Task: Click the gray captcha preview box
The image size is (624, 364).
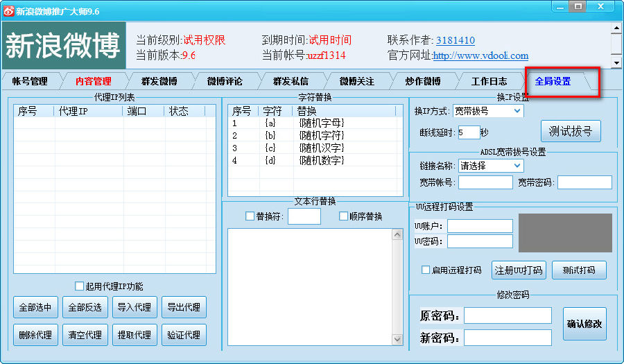Action: [x=565, y=233]
